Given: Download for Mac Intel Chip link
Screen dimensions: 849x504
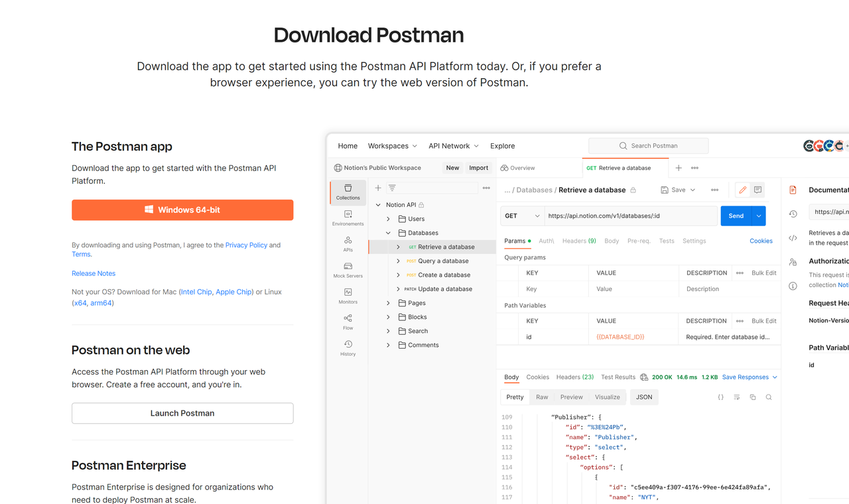Looking at the screenshot, I should [x=197, y=292].
